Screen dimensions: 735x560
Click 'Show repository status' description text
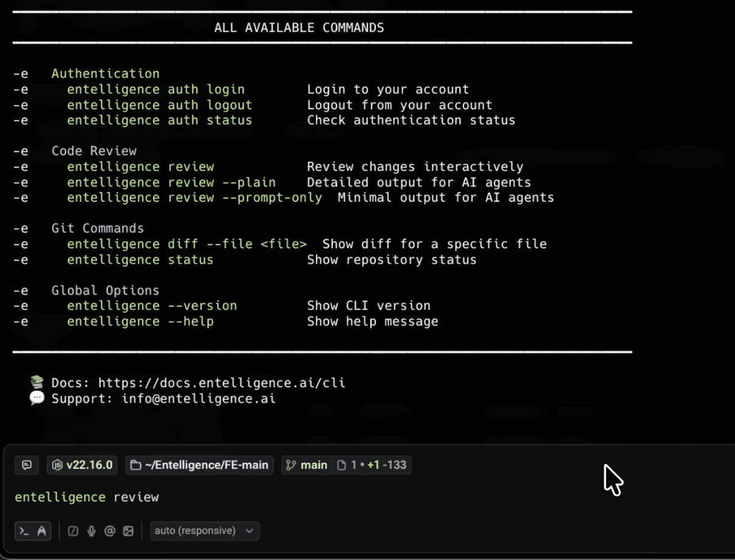(392, 260)
